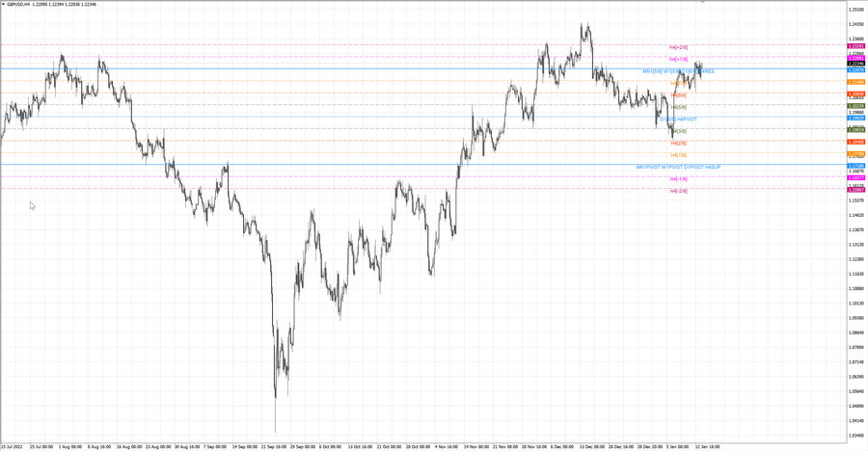Click the MN1PIVOT W1PIVOT D1PIVOT H4SUP label

(678, 167)
